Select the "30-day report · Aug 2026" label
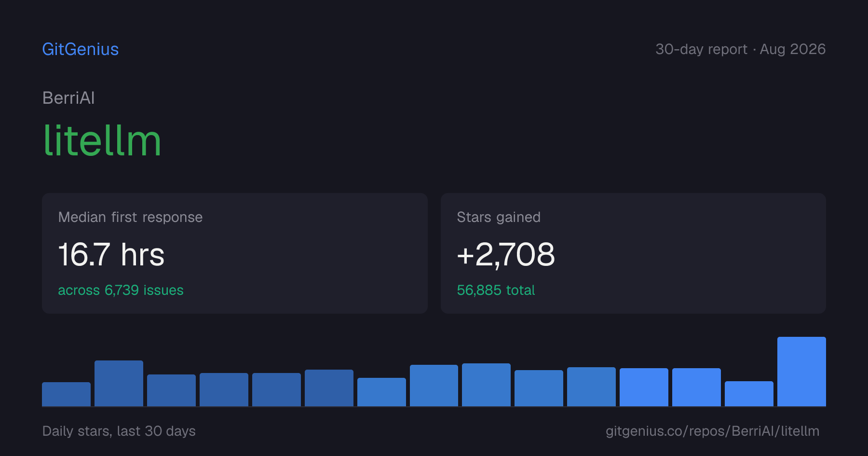Screen dimensions: 868x456 (740, 49)
